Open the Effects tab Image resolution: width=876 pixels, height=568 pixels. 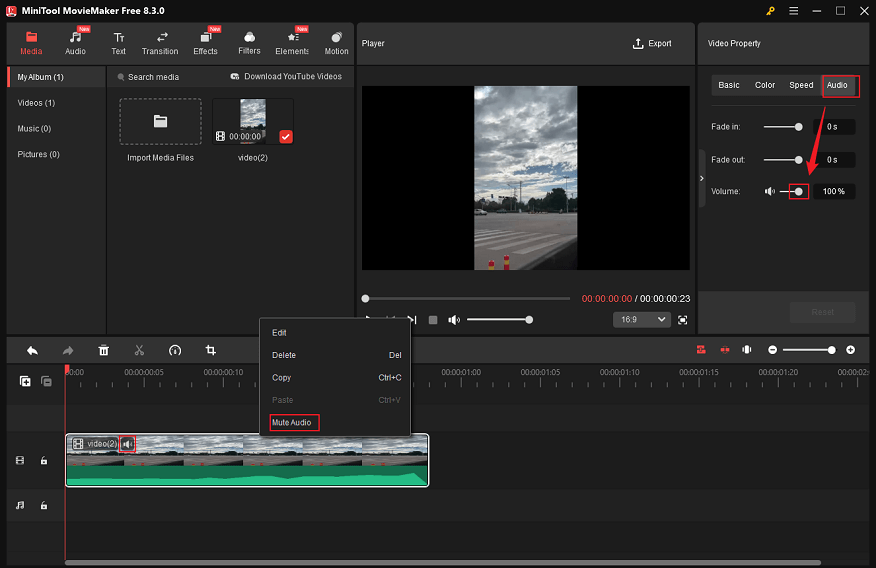pyautogui.click(x=205, y=43)
